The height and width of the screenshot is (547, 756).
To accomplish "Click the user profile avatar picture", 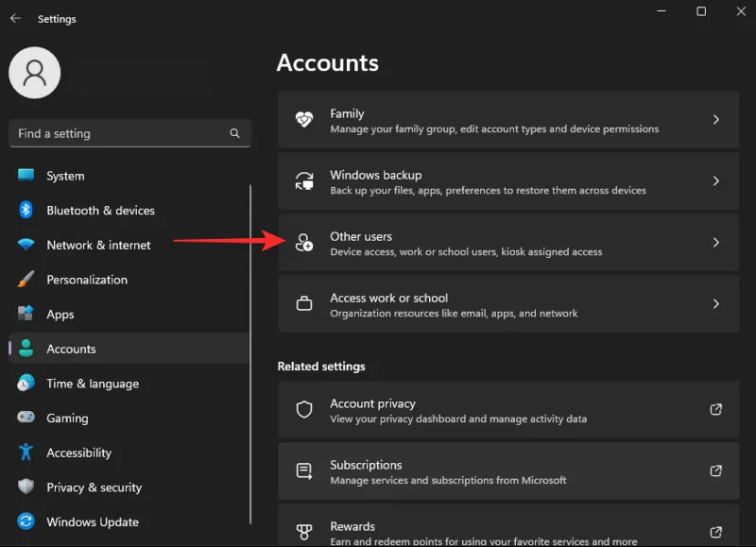I will (35, 73).
